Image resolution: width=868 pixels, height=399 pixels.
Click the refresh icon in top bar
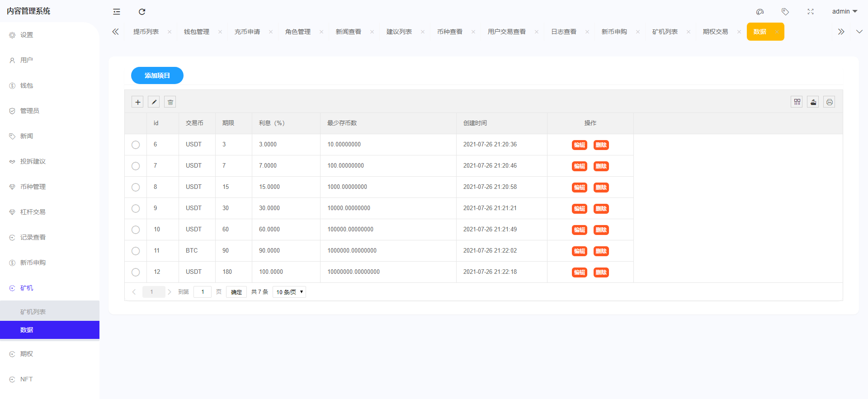point(142,12)
